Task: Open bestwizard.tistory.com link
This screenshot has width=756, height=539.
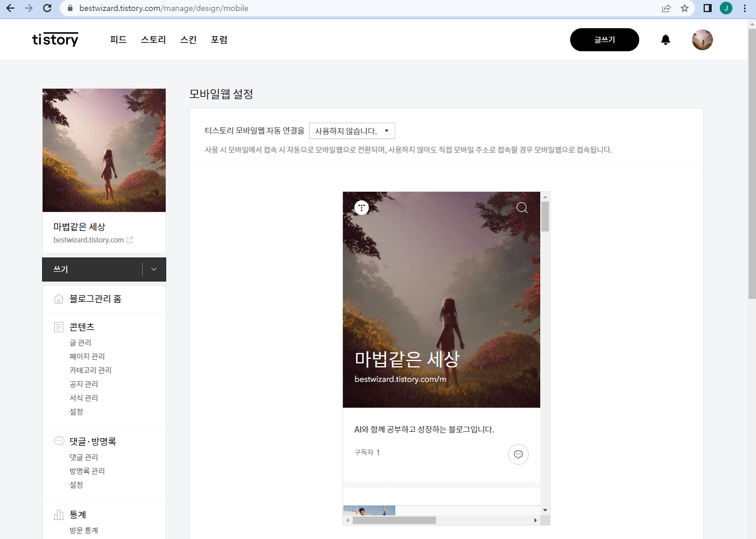Action: point(89,240)
